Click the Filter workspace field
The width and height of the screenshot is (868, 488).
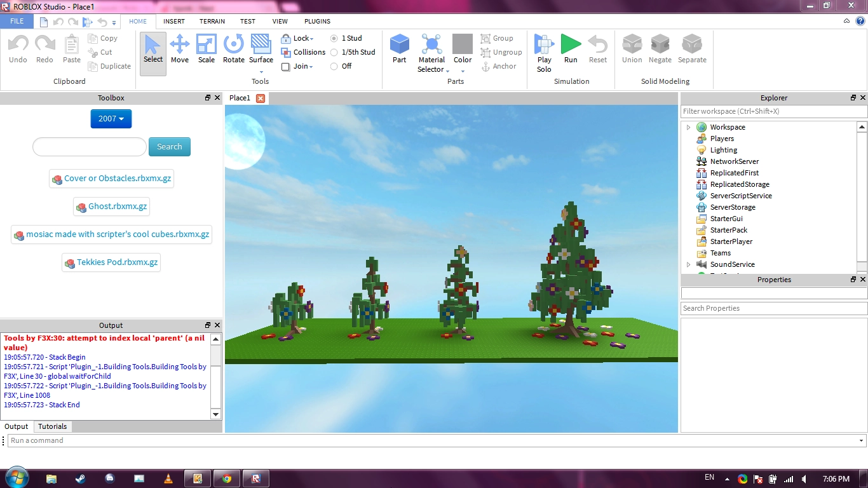click(774, 111)
